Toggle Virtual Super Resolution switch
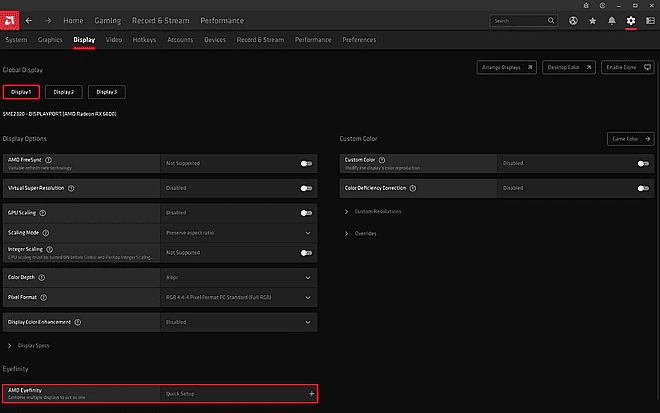This screenshot has width=660, height=413. pyautogui.click(x=306, y=187)
